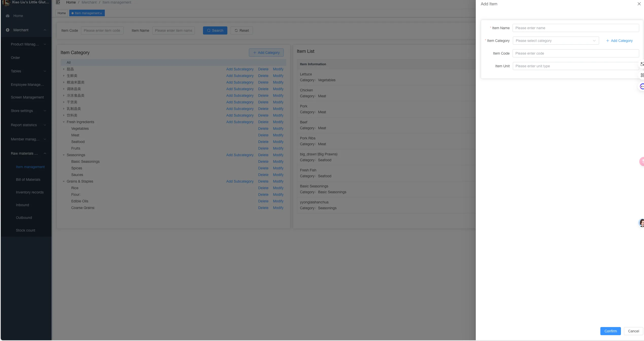Focus the Item Name search field
The width and height of the screenshot is (644, 341).
[173, 30]
